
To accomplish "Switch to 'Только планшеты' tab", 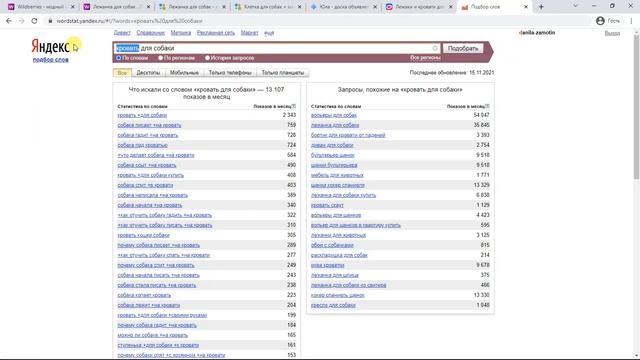I will pyautogui.click(x=283, y=73).
